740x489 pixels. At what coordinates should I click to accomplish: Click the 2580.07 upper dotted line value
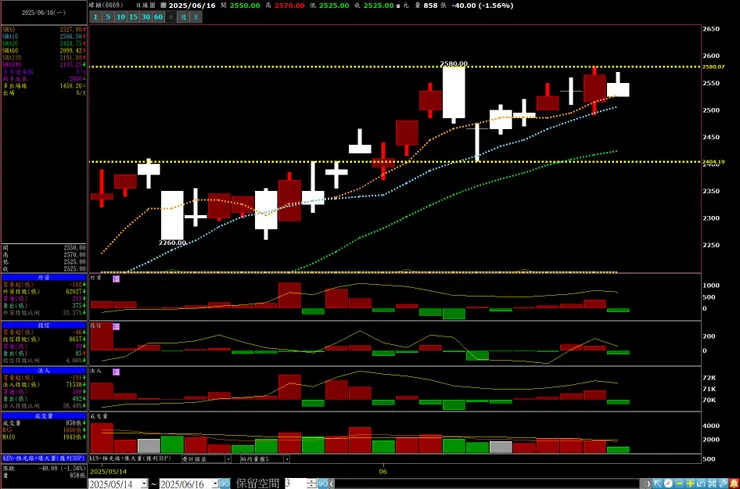coord(713,67)
